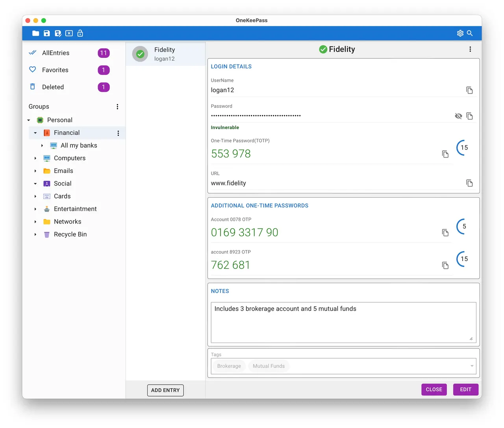Click the Notes box resize handle
The width and height of the screenshot is (504, 428).
(471, 339)
